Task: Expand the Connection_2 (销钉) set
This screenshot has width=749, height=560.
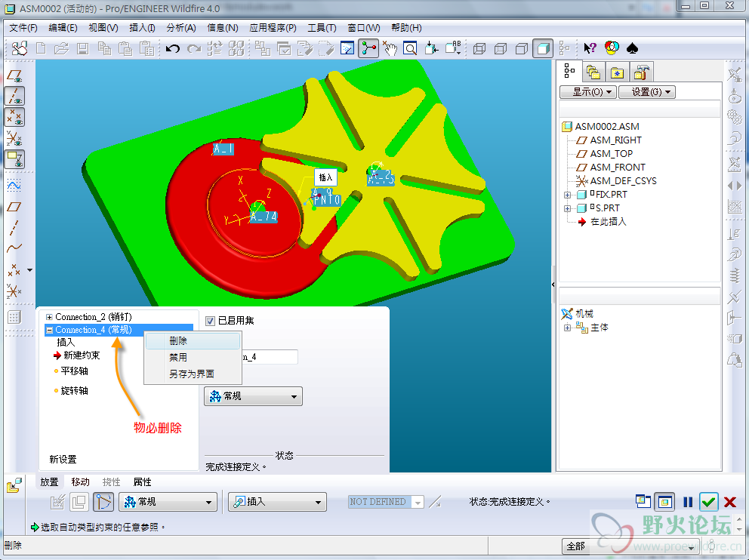Action: point(50,318)
